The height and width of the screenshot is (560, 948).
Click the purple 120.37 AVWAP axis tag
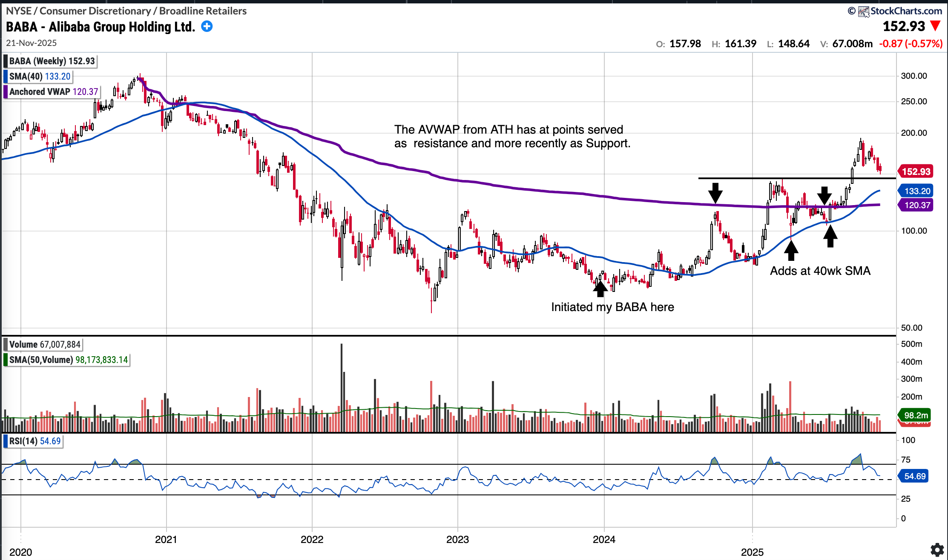click(x=916, y=205)
